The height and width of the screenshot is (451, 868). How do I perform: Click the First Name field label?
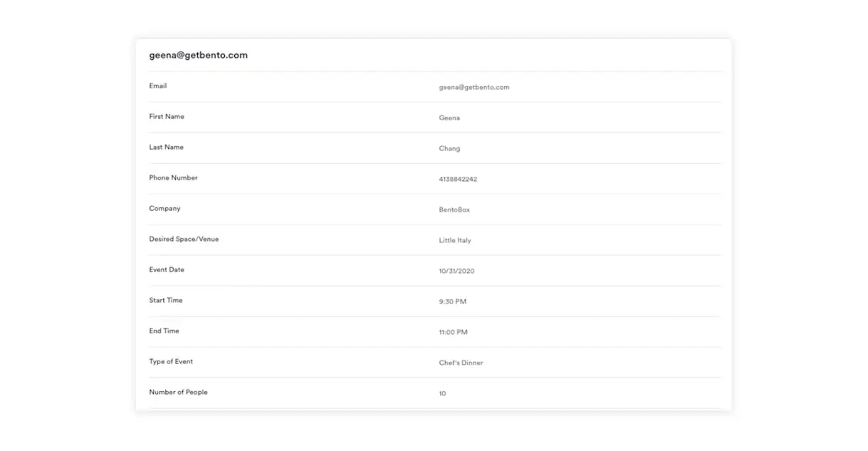click(x=166, y=116)
